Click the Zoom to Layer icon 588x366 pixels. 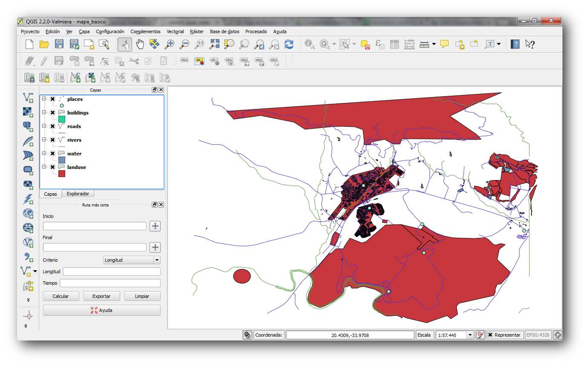click(x=244, y=44)
